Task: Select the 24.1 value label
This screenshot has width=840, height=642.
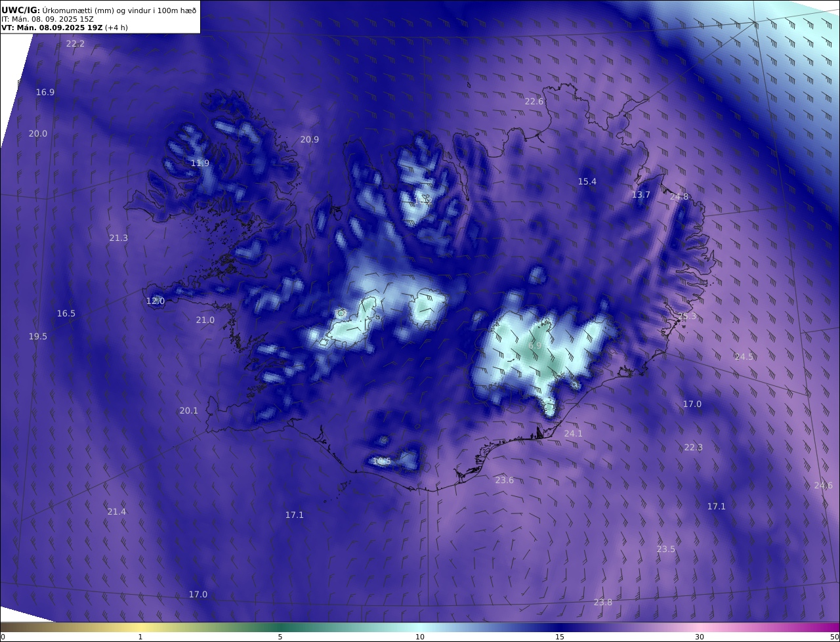Action: [x=574, y=434]
